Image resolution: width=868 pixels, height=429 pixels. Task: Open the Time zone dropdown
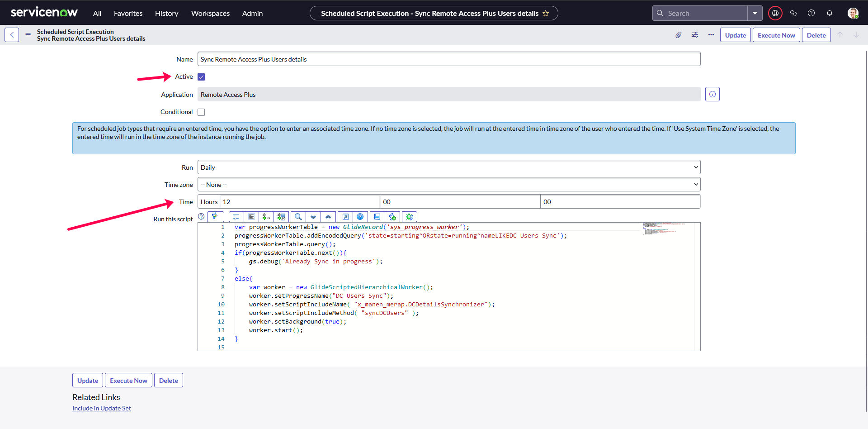(x=448, y=185)
